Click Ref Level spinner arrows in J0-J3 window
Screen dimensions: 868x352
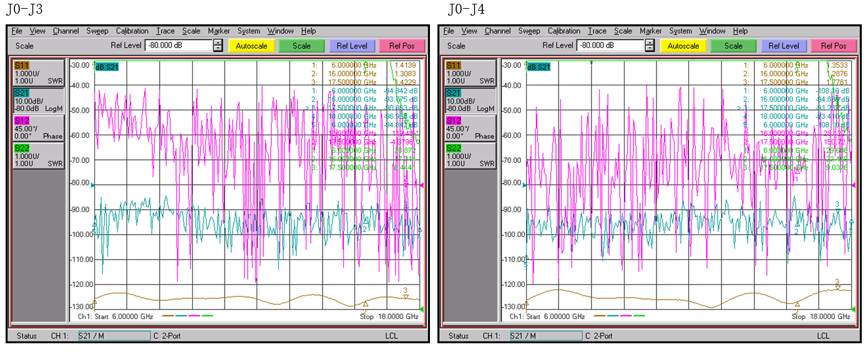coord(218,46)
